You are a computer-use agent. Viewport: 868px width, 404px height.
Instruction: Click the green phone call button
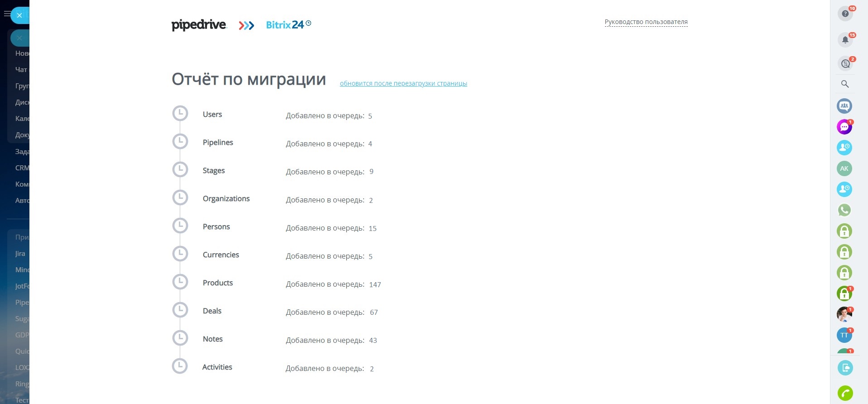pyautogui.click(x=845, y=393)
